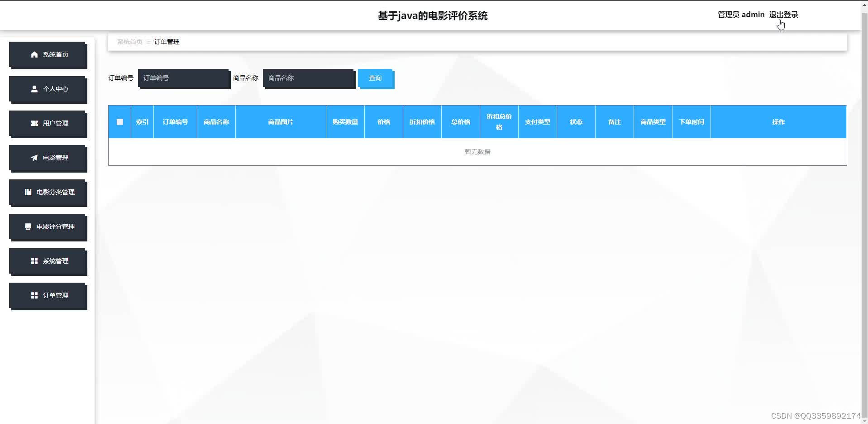The height and width of the screenshot is (424, 868).
Task: Focus the 商品名称 input field
Action: [x=308, y=78]
